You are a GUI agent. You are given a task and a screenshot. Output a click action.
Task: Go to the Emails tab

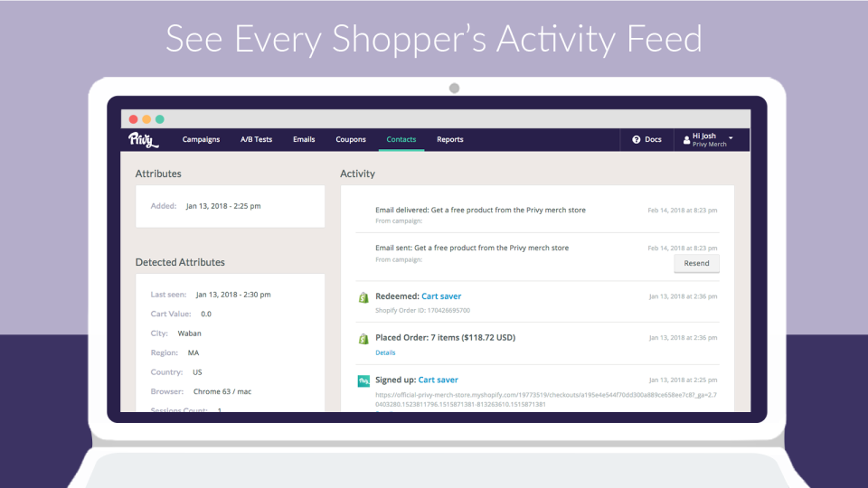tap(304, 139)
